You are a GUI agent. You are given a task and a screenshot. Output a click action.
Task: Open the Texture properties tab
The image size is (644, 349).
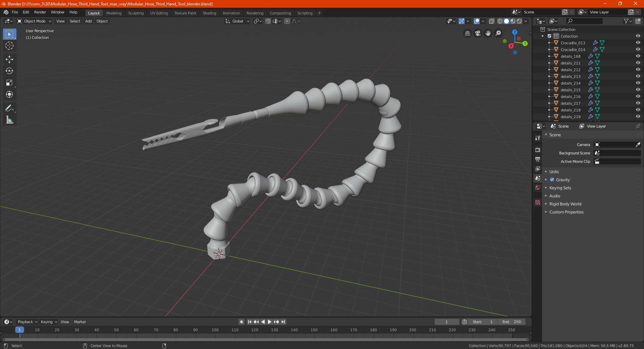pyautogui.click(x=538, y=202)
